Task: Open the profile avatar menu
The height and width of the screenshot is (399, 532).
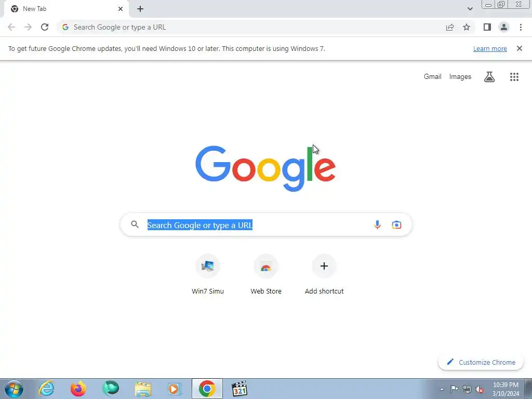Action: pyautogui.click(x=504, y=27)
